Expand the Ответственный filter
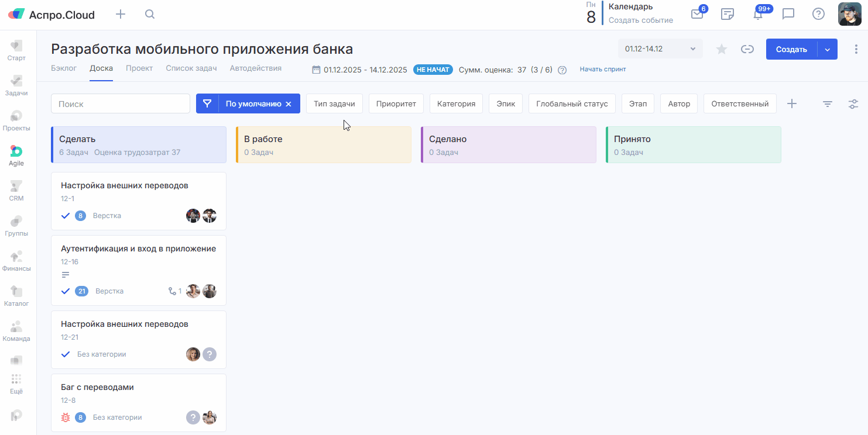 click(739, 104)
